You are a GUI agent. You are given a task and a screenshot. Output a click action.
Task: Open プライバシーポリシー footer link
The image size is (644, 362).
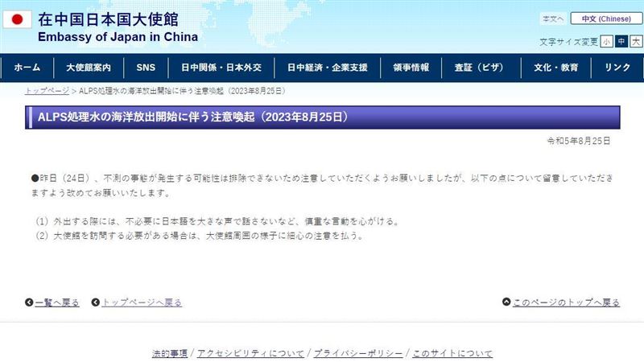[358, 353]
